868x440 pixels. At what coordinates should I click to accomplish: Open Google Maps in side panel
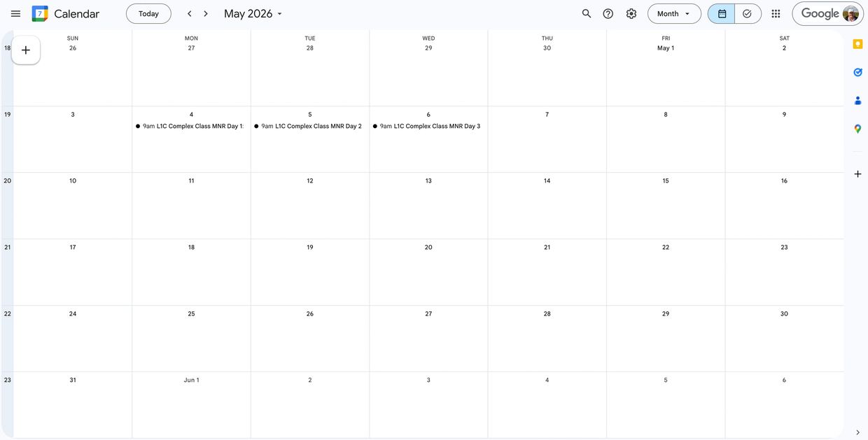click(x=857, y=129)
